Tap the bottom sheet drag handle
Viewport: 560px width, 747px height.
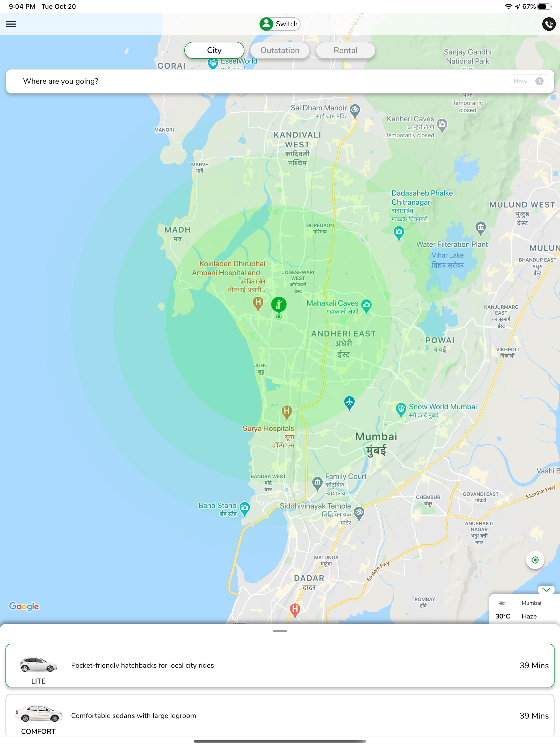tap(280, 631)
